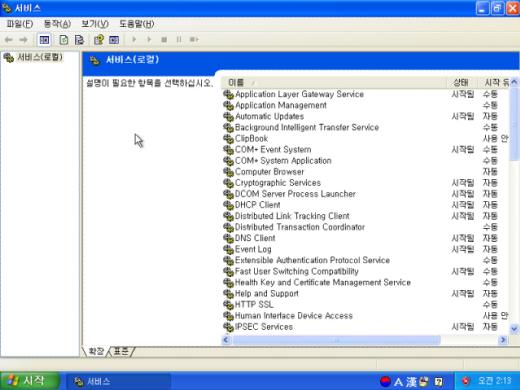Toggle the show/hide console tree button
Screen dimensions: 520x390
44,40
